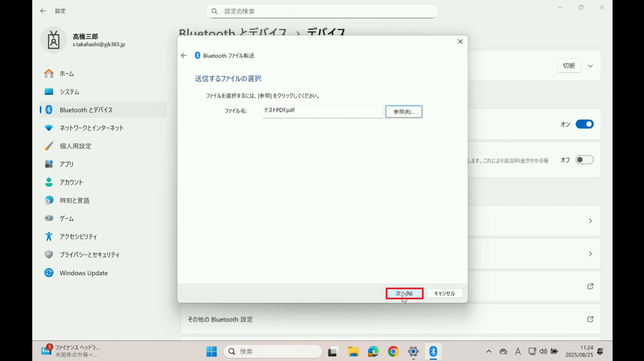The width and height of the screenshot is (644, 361).
Task: Enable the オフ metered connection toggle
Action: tap(584, 160)
